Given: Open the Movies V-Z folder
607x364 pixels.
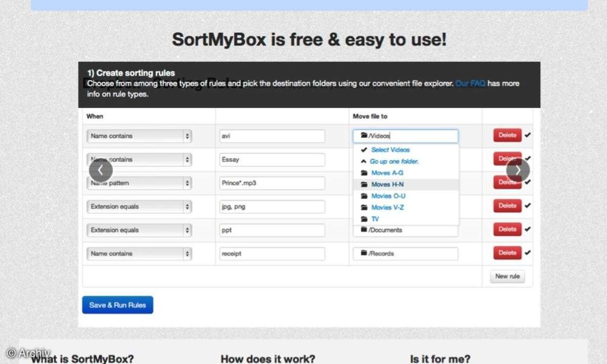Looking at the screenshot, I should click(x=387, y=208).
